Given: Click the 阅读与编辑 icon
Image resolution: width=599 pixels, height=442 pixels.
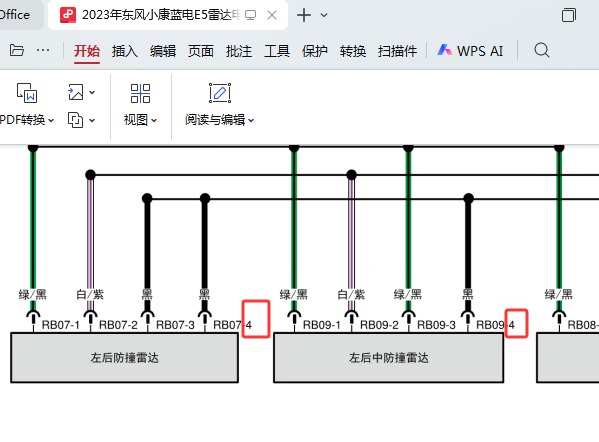Looking at the screenshot, I should (220, 93).
